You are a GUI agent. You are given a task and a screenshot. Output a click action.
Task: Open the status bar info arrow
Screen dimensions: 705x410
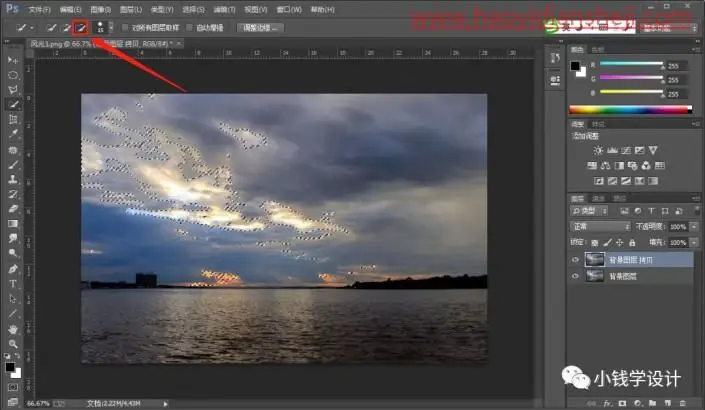coord(165,404)
